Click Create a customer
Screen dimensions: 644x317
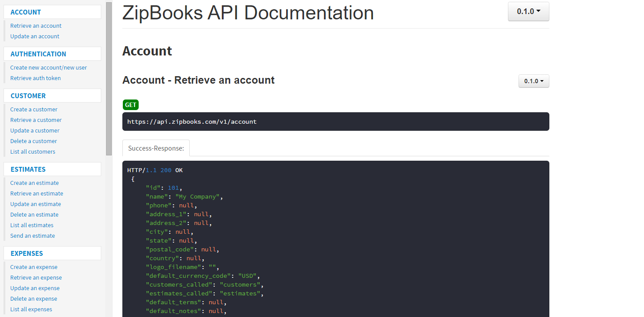coord(33,109)
